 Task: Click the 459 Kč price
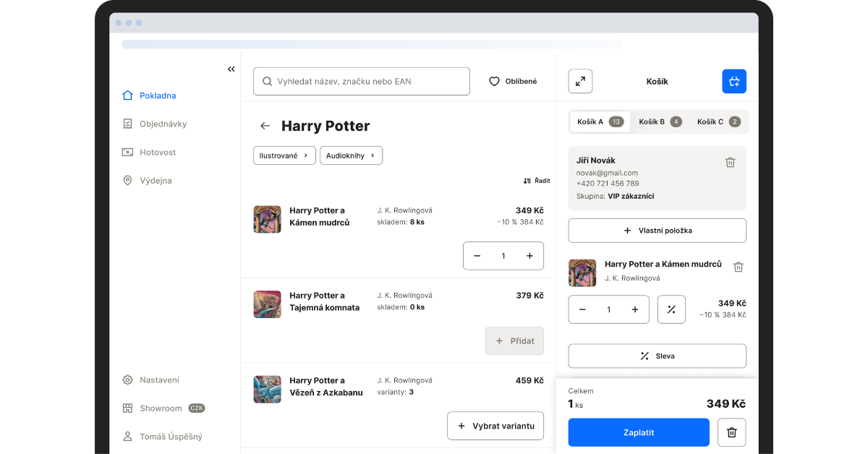(x=529, y=380)
